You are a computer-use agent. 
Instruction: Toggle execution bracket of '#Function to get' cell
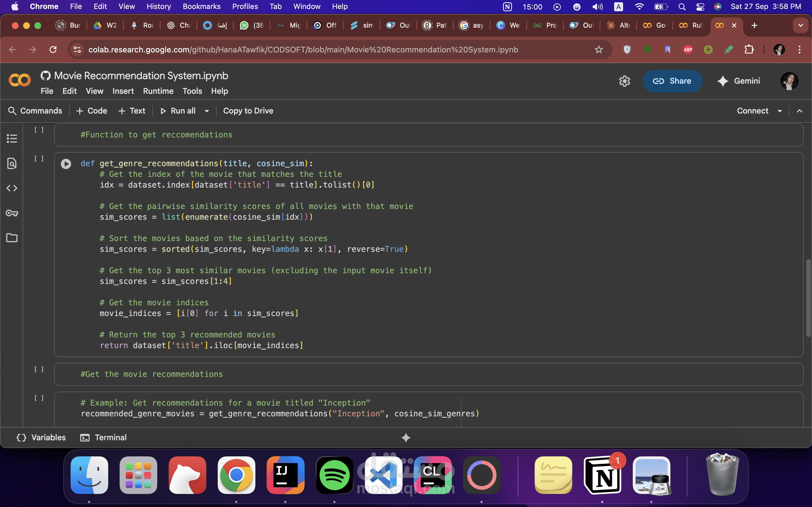39,130
